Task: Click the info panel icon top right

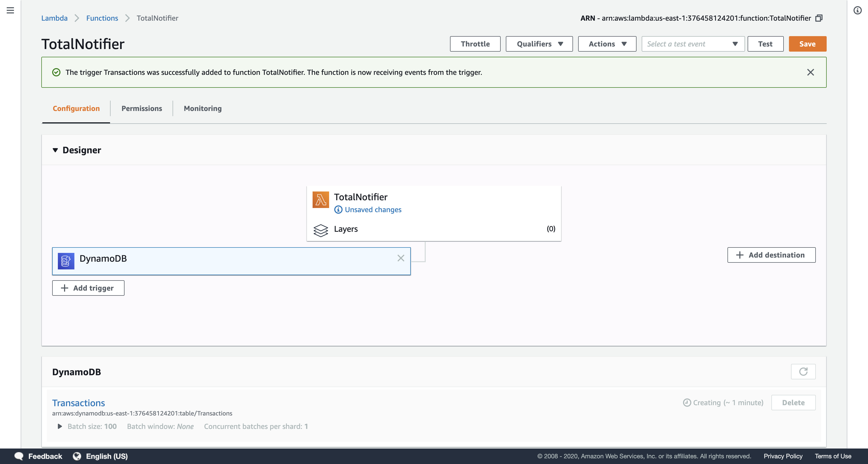Action: point(857,10)
